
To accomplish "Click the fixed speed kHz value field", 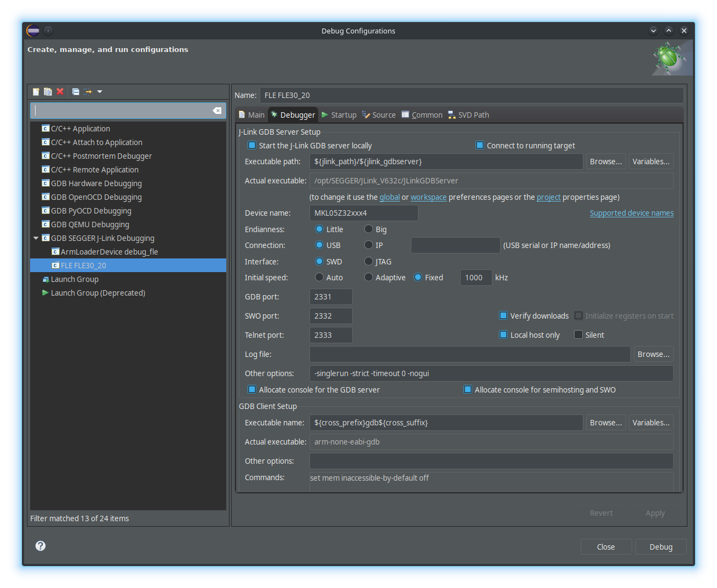I will [476, 278].
